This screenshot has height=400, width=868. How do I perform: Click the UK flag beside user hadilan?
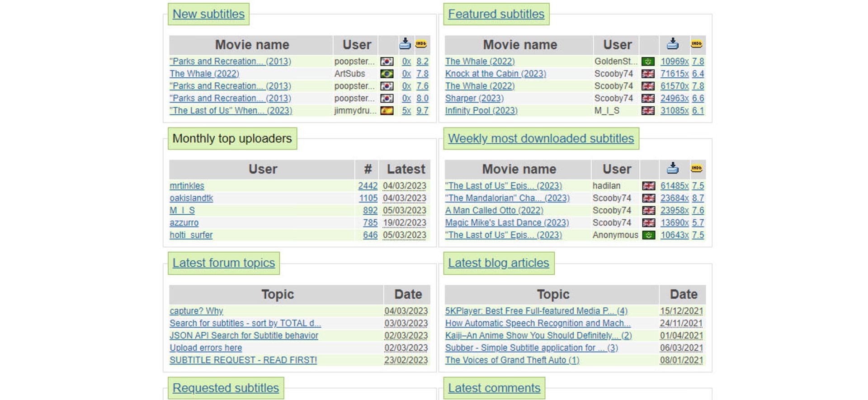point(648,186)
